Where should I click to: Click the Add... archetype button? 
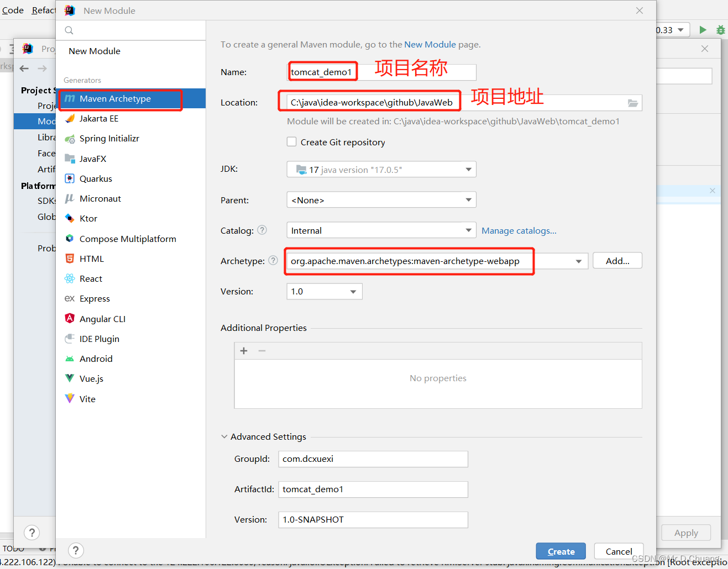point(617,261)
